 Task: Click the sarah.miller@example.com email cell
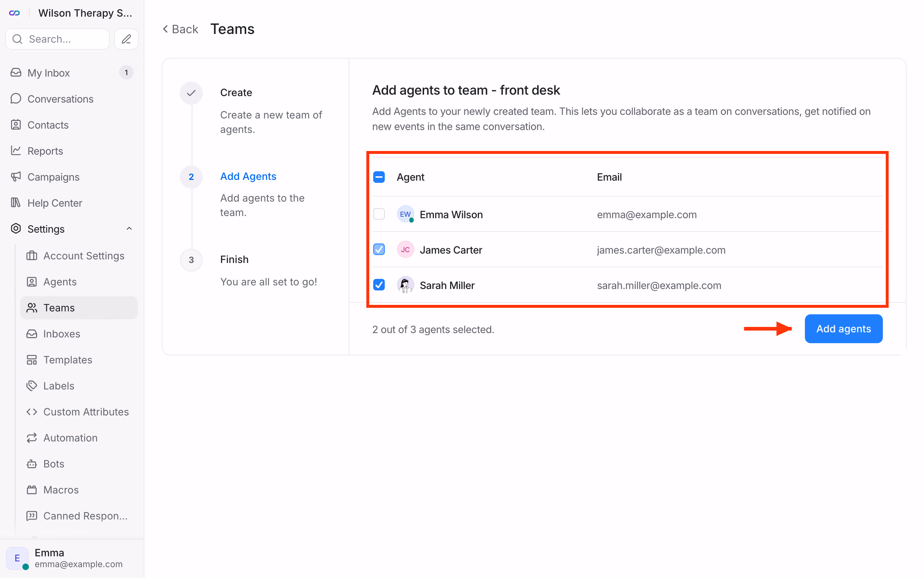659,285
